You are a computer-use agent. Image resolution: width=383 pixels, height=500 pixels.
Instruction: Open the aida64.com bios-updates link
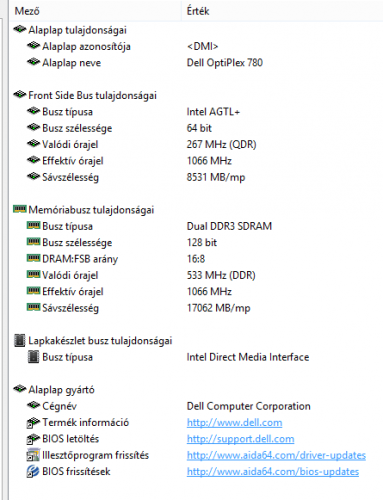[273, 472]
